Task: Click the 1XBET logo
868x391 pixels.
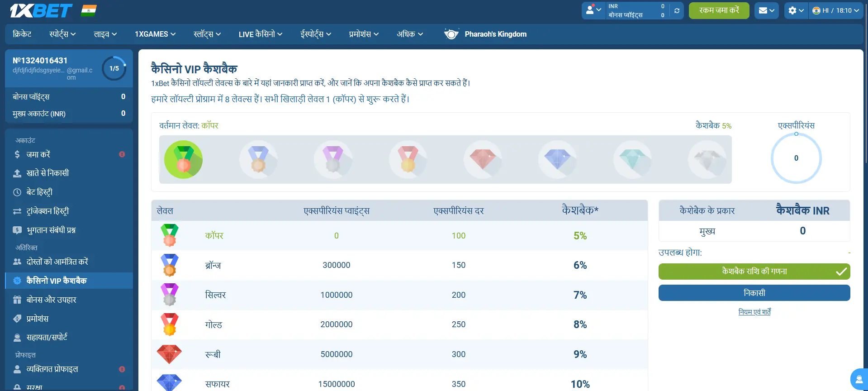Action: click(x=41, y=11)
